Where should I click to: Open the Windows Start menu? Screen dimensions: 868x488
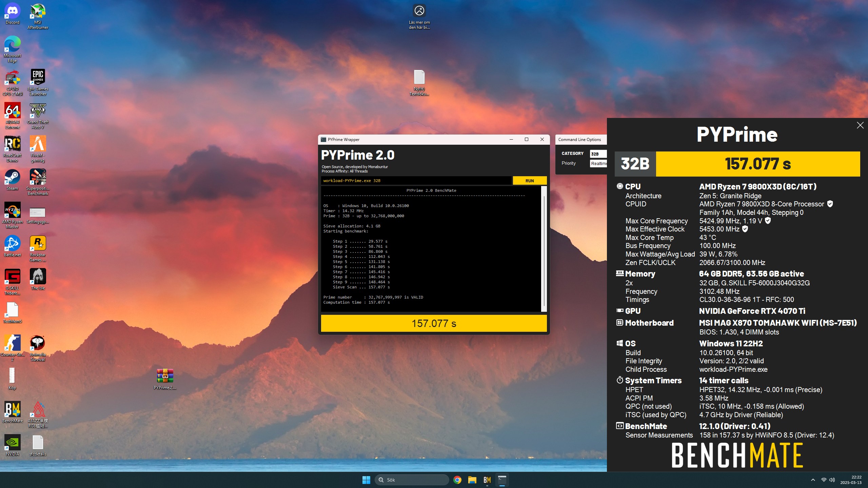366,480
